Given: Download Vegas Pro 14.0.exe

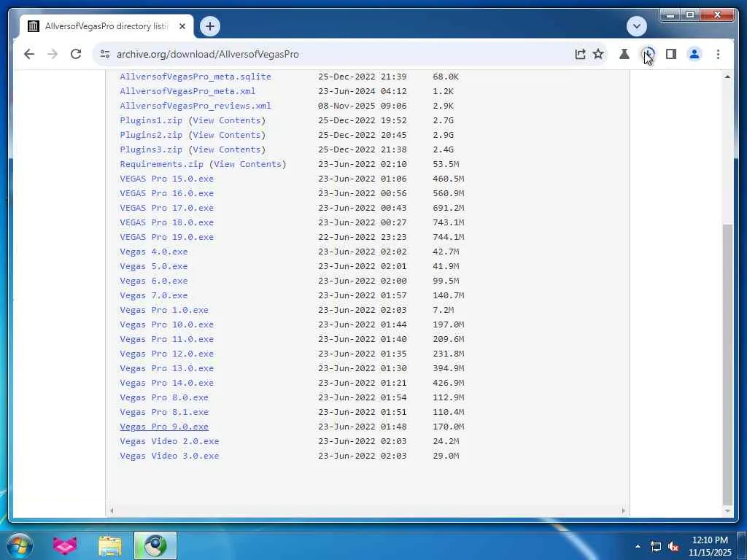Looking at the screenshot, I should 167,384.
